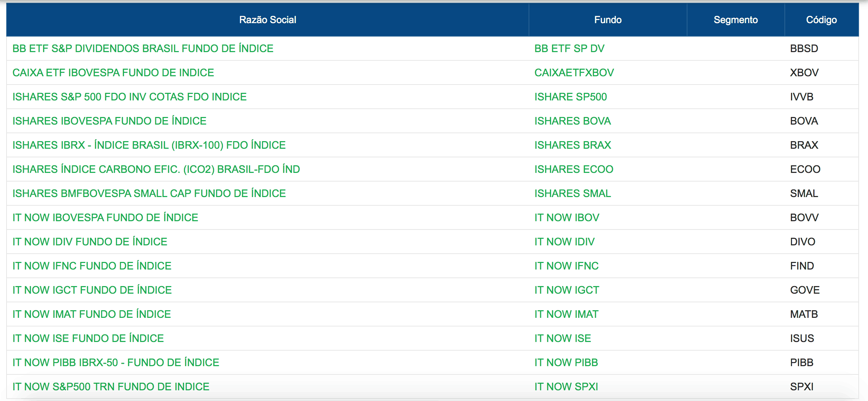The image size is (868, 401).
Task: Open IT NOW IDIV FUNDO DE ÍNDICE link
Action: tap(90, 242)
